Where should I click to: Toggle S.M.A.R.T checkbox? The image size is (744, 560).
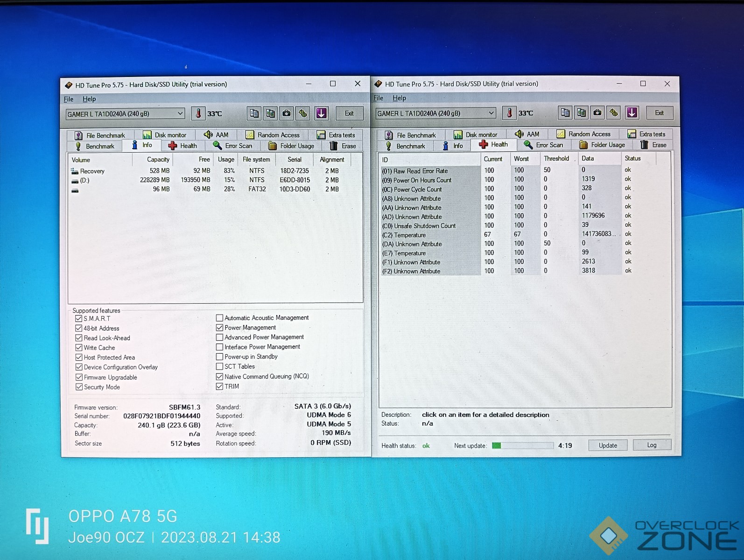(79, 318)
